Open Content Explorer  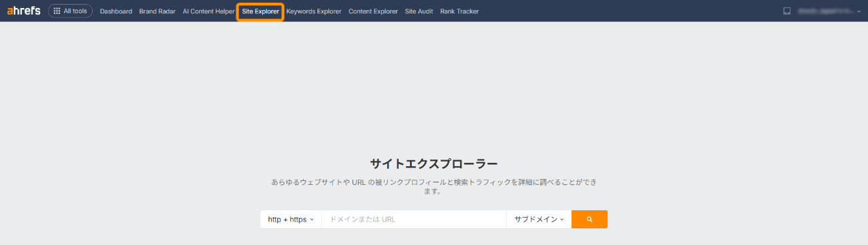tap(373, 11)
